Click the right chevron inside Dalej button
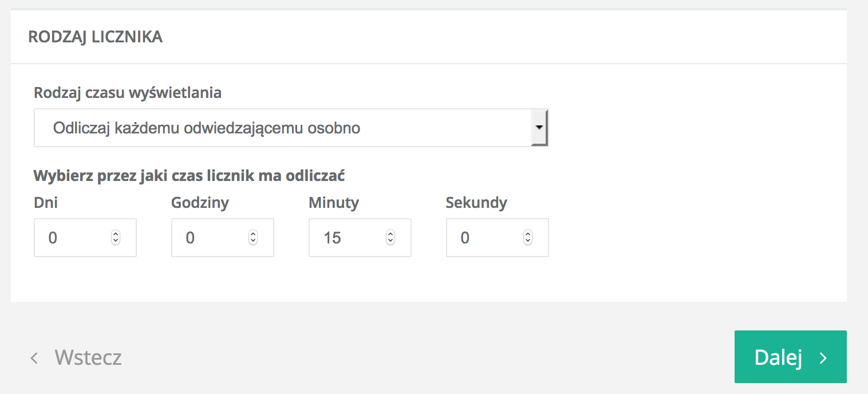 click(823, 358)
